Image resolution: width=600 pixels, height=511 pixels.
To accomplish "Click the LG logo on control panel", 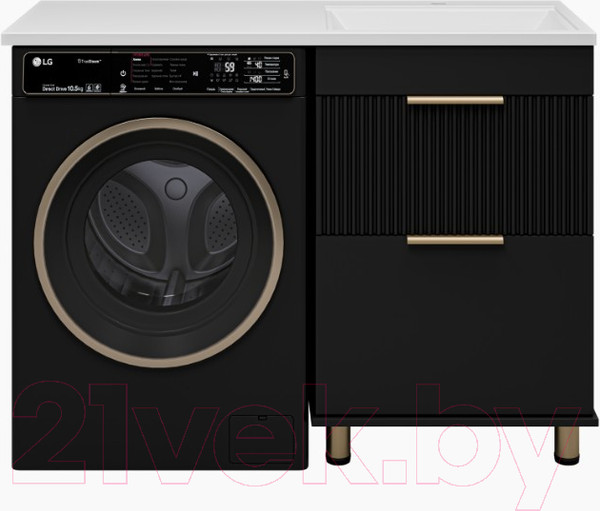I will (42, 62).
